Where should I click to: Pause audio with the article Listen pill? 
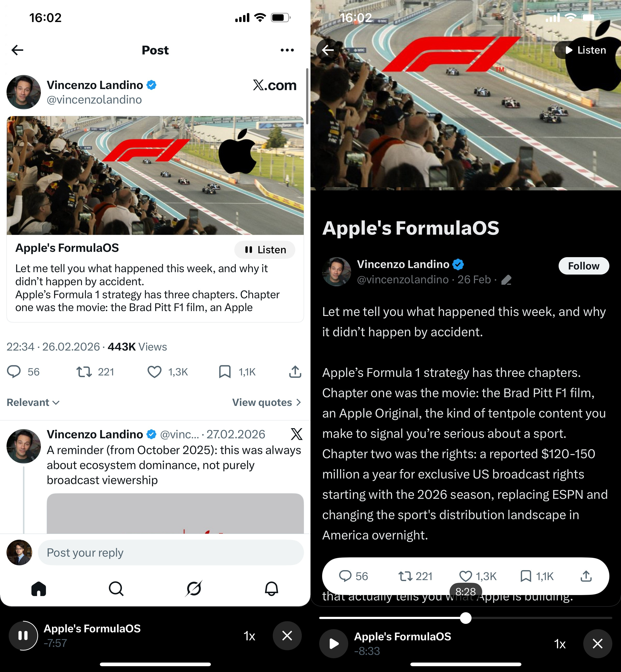[x=265, y=250]
